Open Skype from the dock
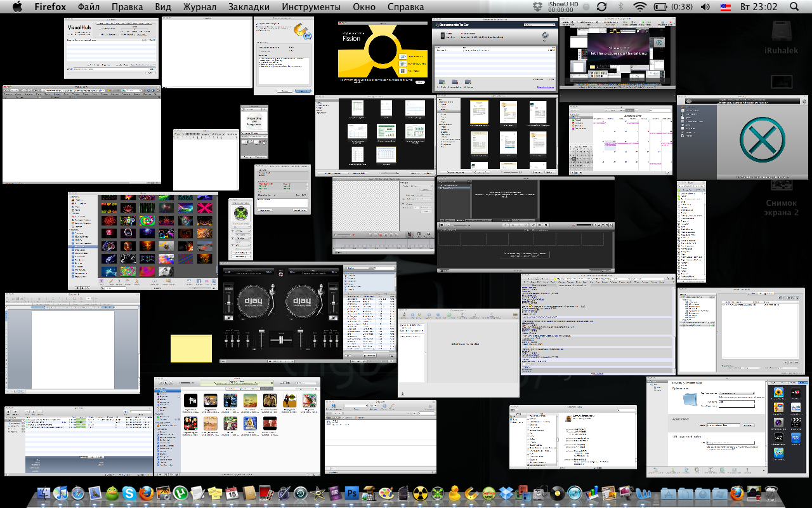The height and width of the screenshot is (508, 812). tap(129, 493)
